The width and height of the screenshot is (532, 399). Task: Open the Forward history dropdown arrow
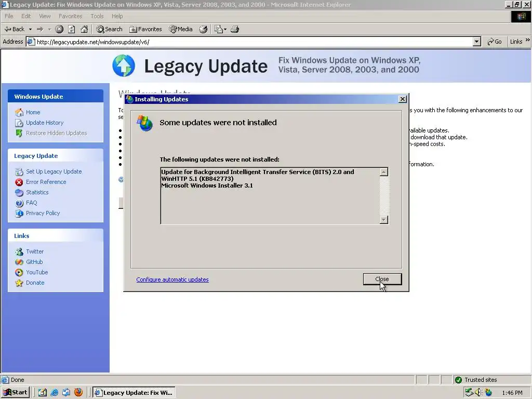coord(49,29)
